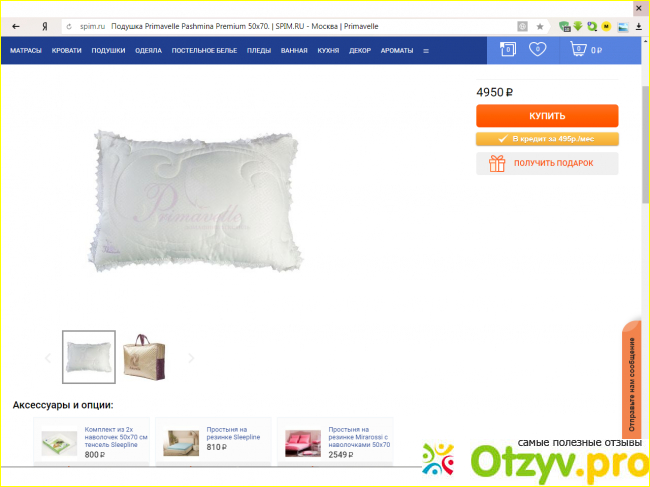
Task: Open the shopping cart icon
Action: tap(578, 49)
